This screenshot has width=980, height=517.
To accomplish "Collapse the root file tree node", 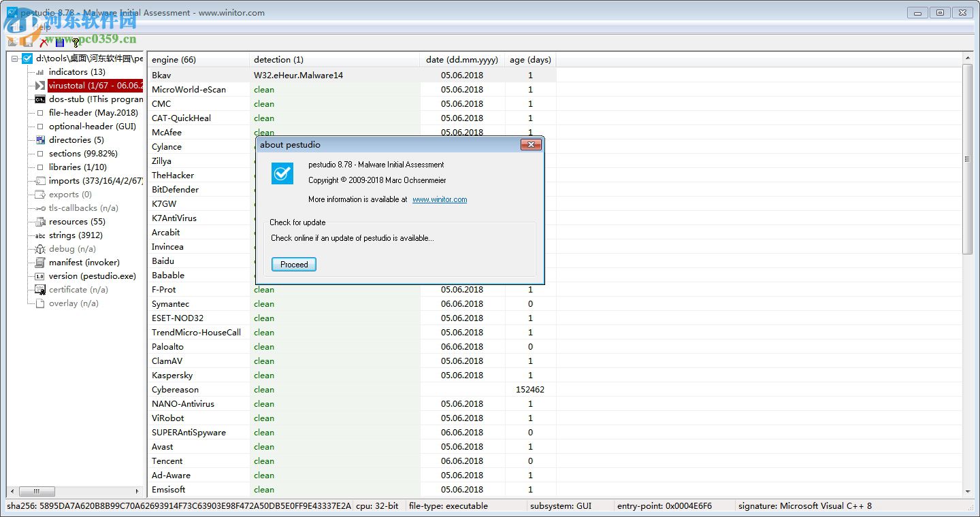I will click(14, 59).
